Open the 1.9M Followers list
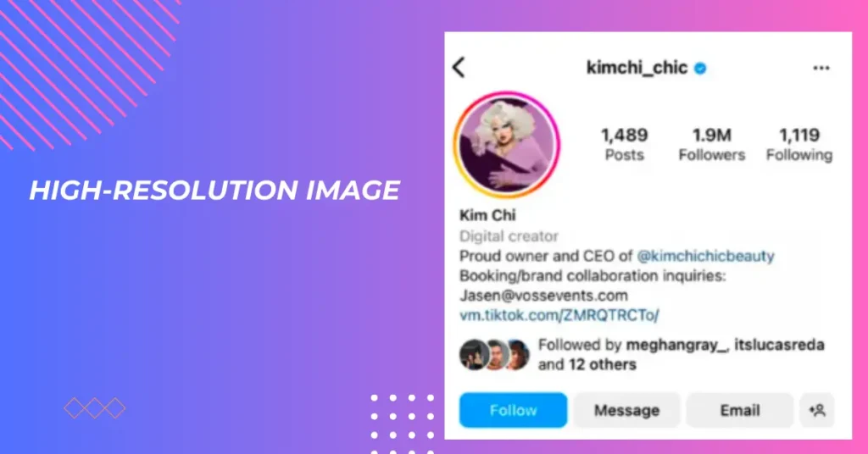Viewport: 868px width, 454px height. (712, 144)
